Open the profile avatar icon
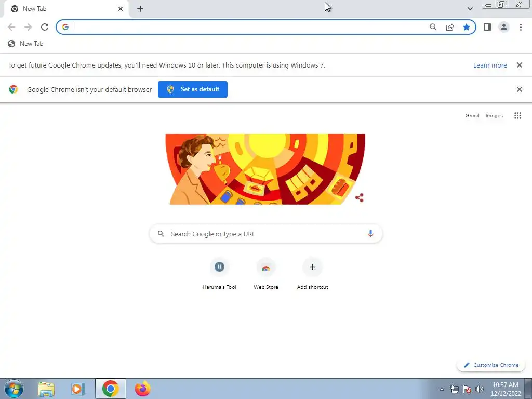Image resolution: width=532 pixels, height=399 pixels. tap(504, 27)
